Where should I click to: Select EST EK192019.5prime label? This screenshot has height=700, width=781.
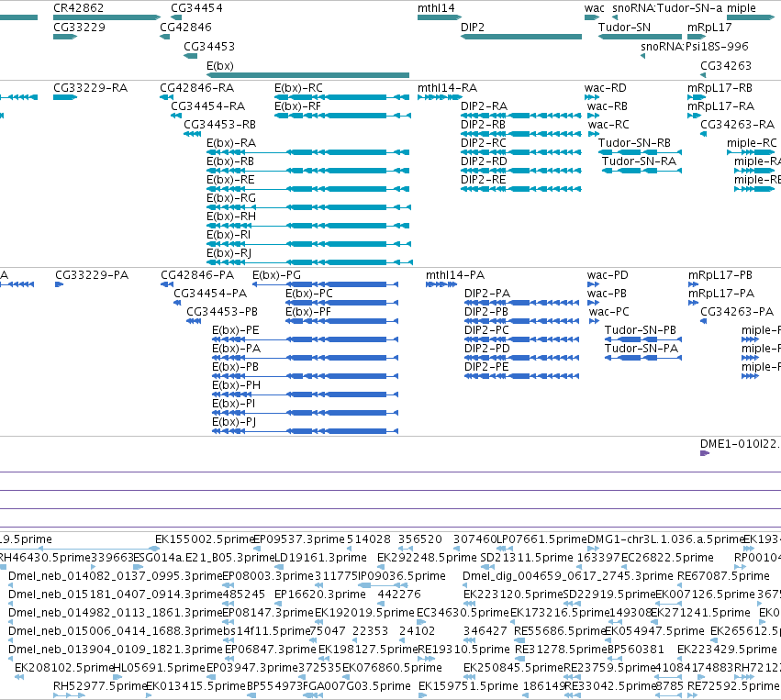[x=364, y=612]
